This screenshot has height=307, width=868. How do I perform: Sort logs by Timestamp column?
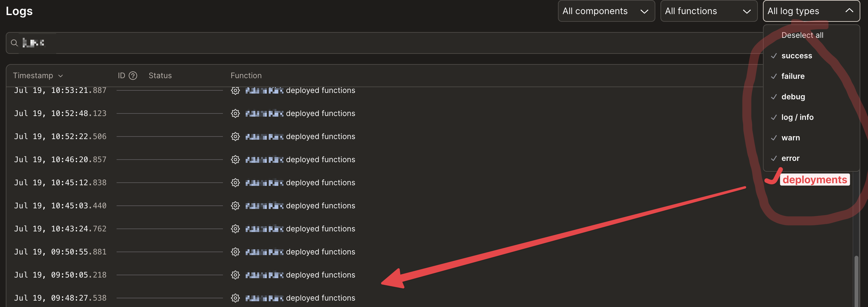pyautogui.click(x=38, y=76)
